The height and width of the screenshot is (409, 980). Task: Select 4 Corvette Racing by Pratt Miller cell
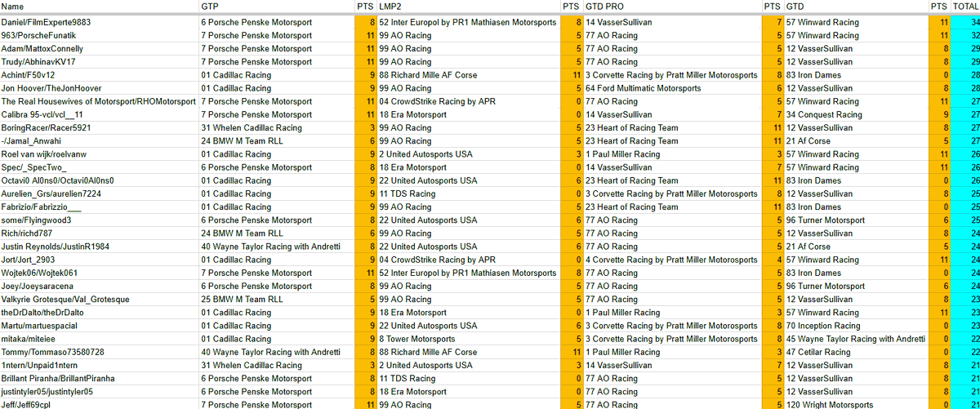[673, 260]
